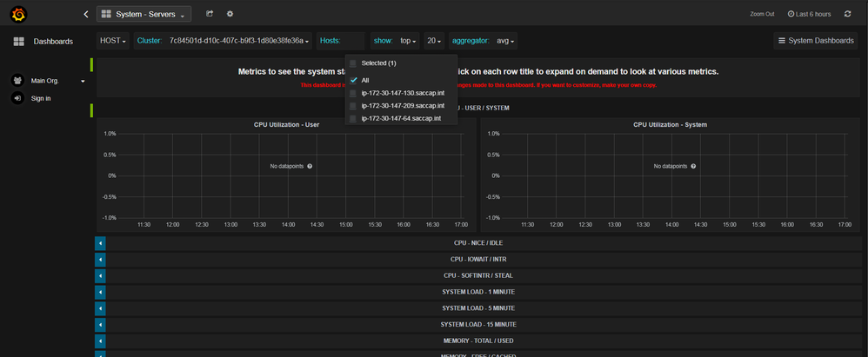Open dashboard settings gear icon
Screen dimensions: 868x357
230,14
